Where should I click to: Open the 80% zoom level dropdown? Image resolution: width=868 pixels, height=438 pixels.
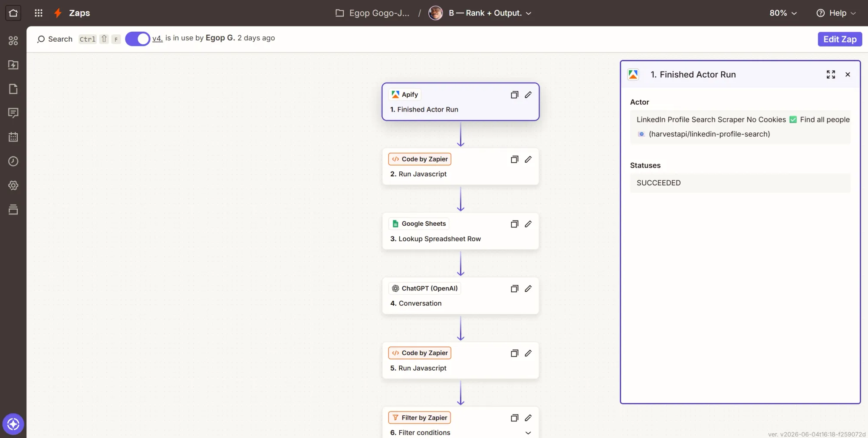[x=783, y=13]
